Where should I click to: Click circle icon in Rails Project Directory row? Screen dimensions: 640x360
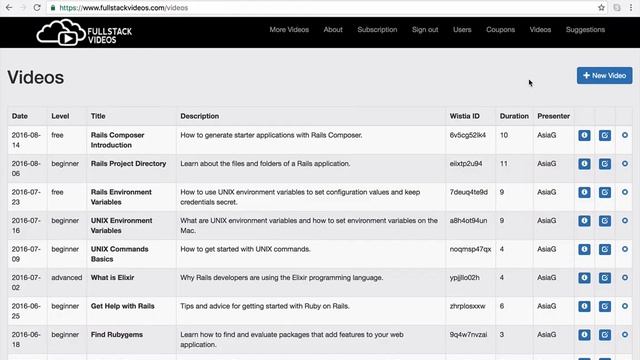click(625, 164)
